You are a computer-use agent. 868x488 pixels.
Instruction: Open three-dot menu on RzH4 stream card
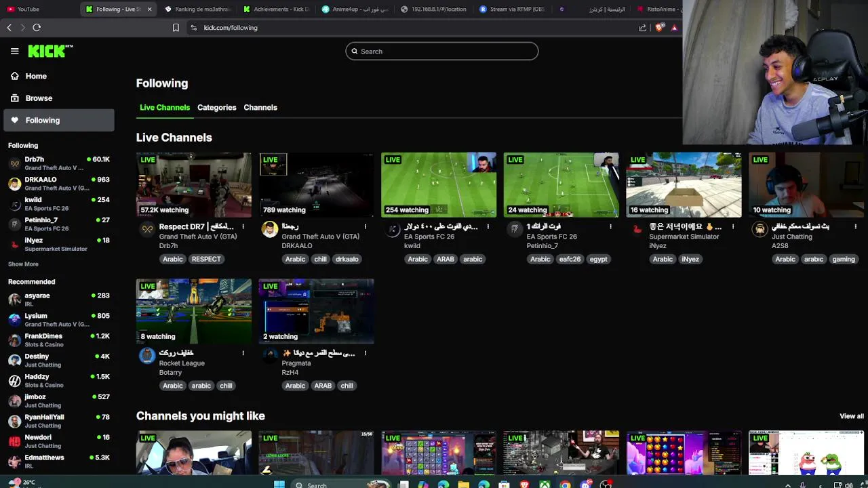pyautogui.click(x=366, y=353)
